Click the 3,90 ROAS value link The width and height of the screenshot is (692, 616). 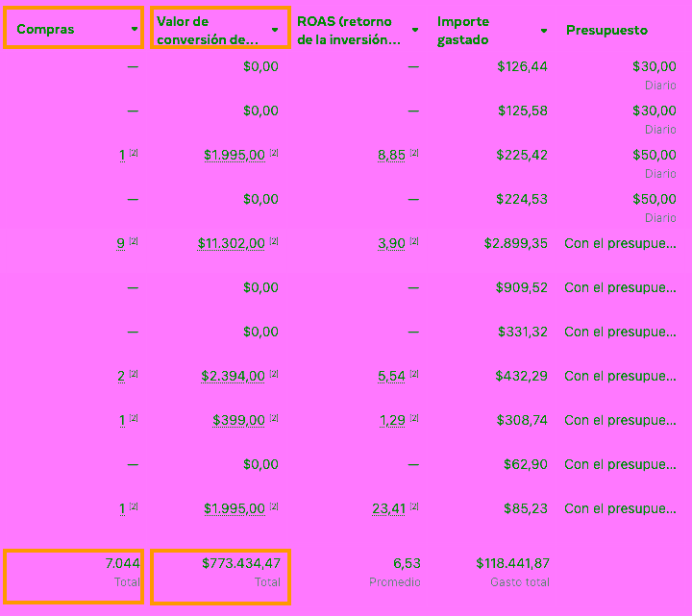tap(391, 244)
